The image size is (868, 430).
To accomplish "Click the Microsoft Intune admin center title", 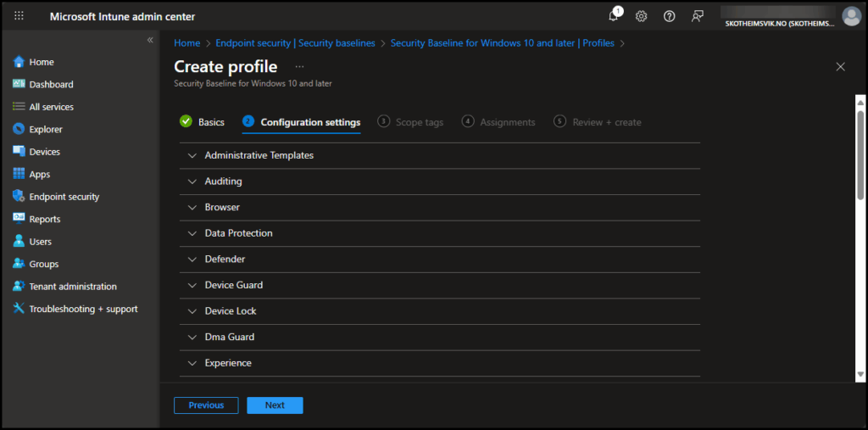I will point(122,17).
